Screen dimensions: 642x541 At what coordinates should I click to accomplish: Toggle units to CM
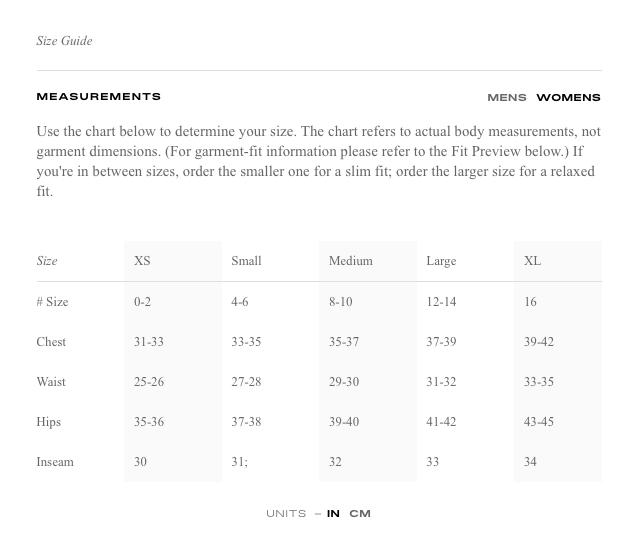(x=360, y=514)
